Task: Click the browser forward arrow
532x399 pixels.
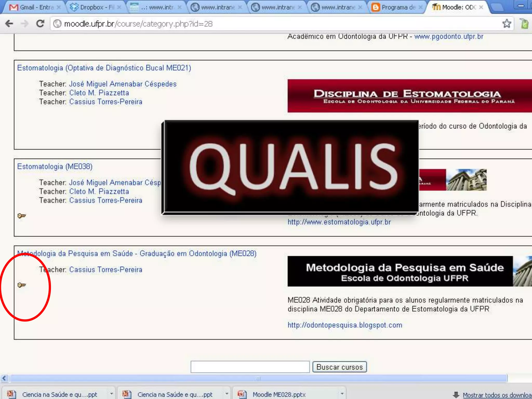Action: [25, 24]
